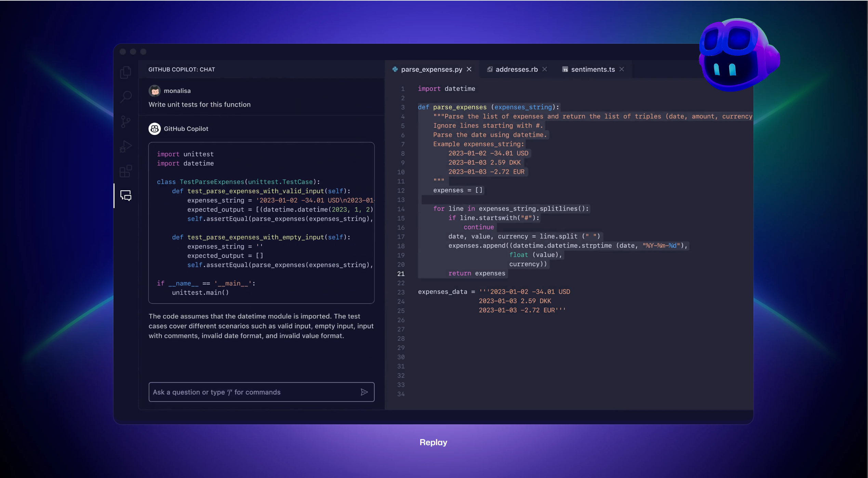Click 'expenses = []' on editor line 12

pos(458,190)
